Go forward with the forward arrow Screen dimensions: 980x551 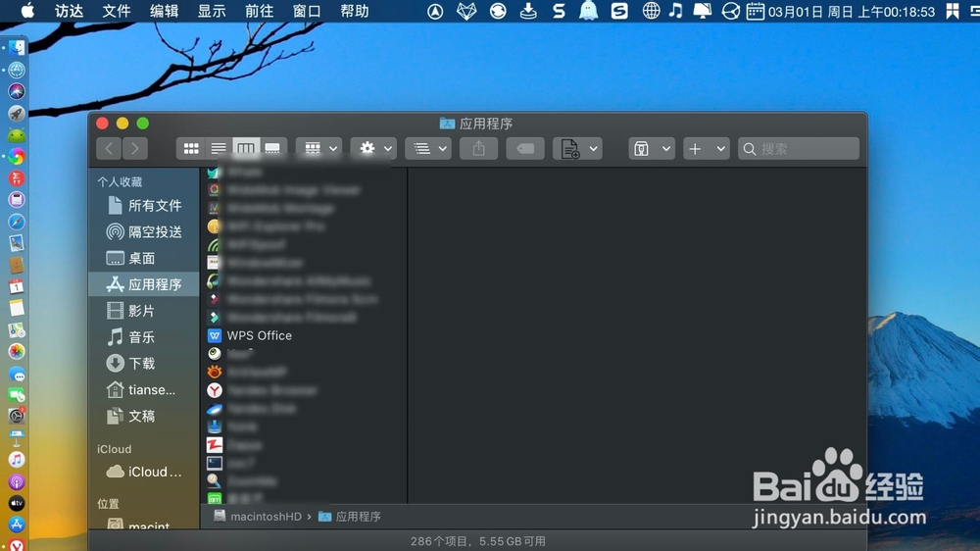[135, 149]
